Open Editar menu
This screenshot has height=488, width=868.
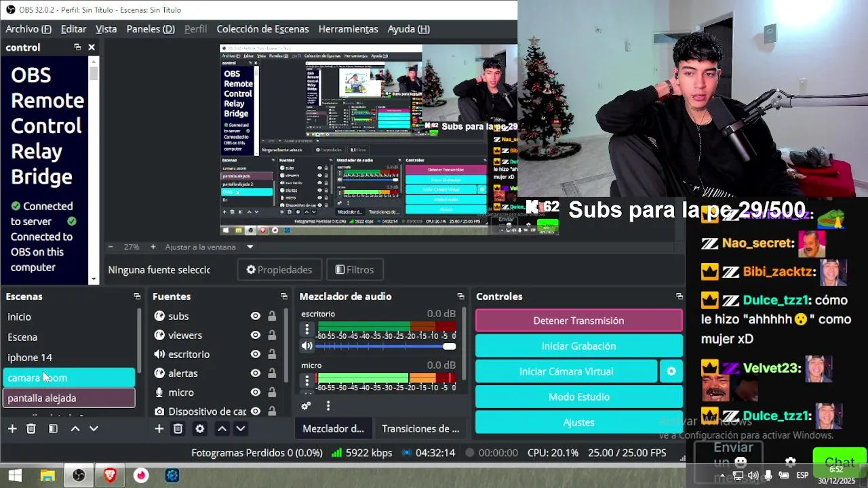pyautogui.click(x=73, y=28)
